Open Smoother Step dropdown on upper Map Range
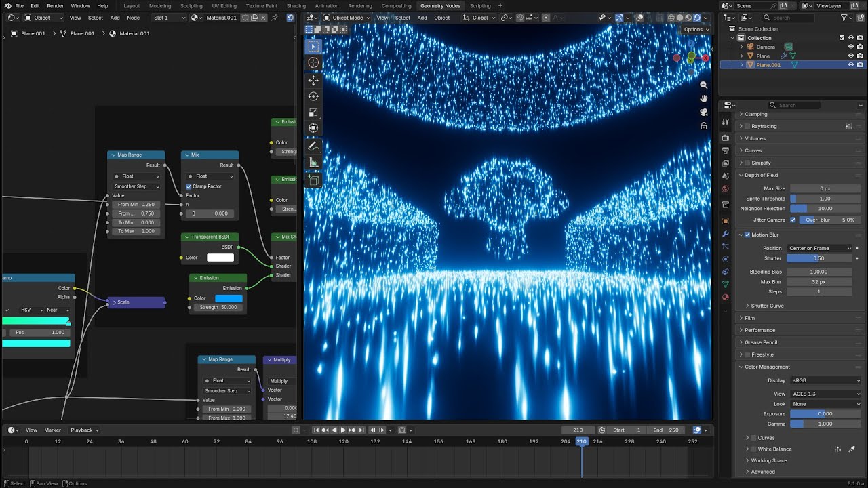 pos(136,186)
